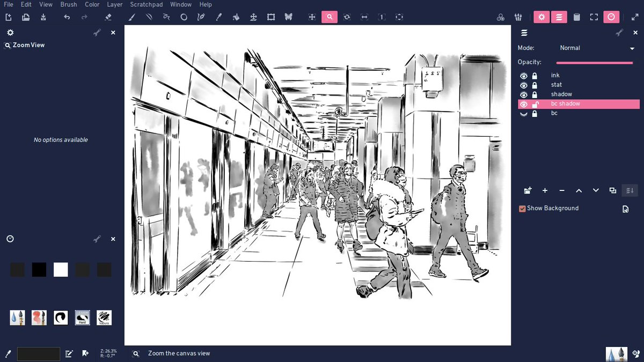This screenshot has height=362, width=644.
Task: Open the brush groups icon
Action: coord(518,17)
